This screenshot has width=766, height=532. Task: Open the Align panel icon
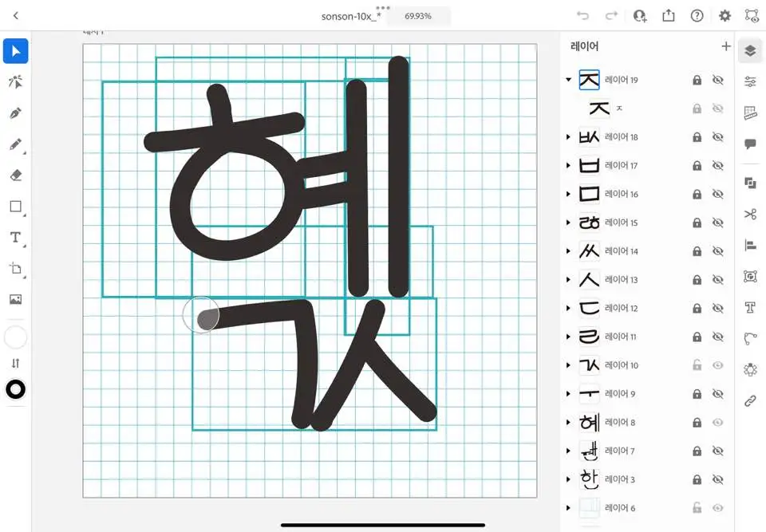click(750, 245)
